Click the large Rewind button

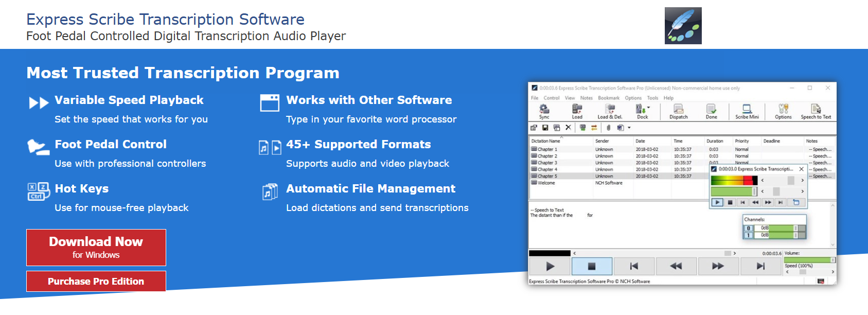(676, 266)
